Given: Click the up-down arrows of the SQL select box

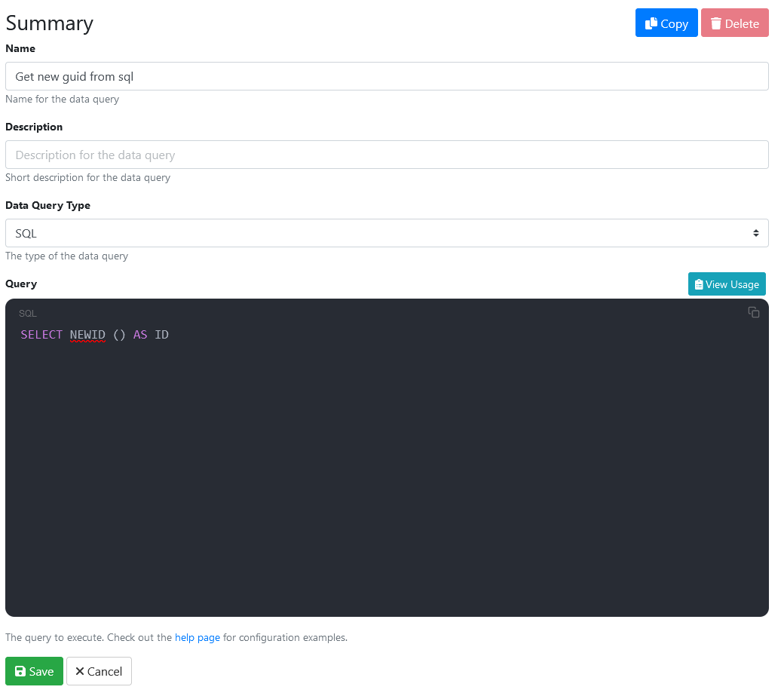Looking at the screenshot, I should click(x=755, y=233).
